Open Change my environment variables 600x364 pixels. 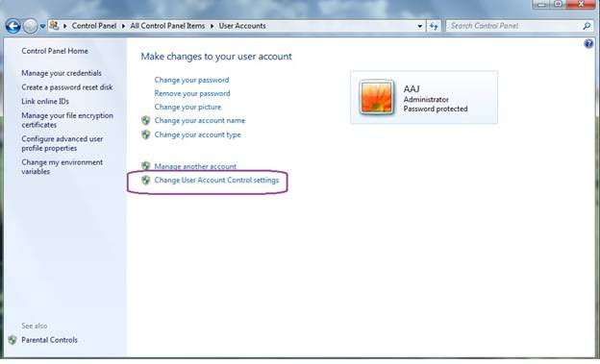62,167
